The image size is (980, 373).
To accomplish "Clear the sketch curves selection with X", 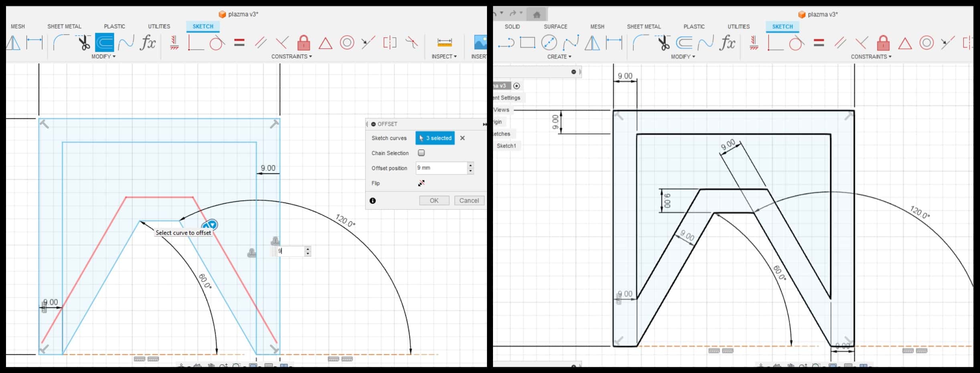I will pos(463,138).
